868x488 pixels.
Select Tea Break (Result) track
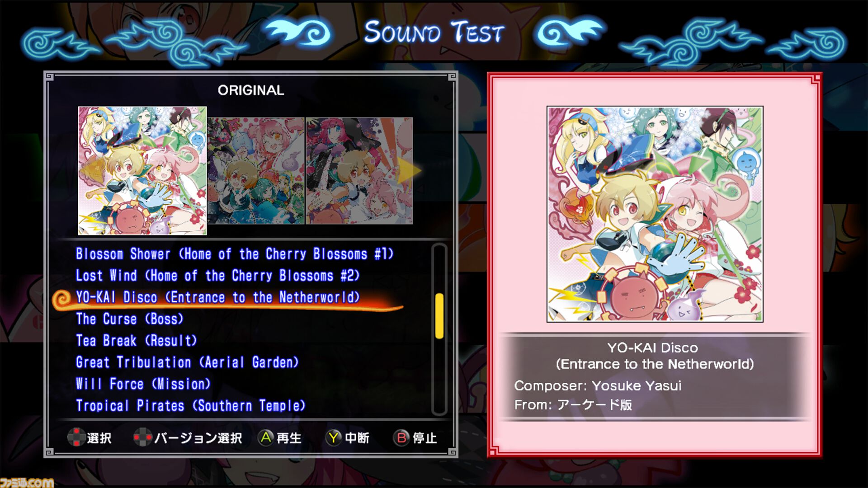pos(137,341)
